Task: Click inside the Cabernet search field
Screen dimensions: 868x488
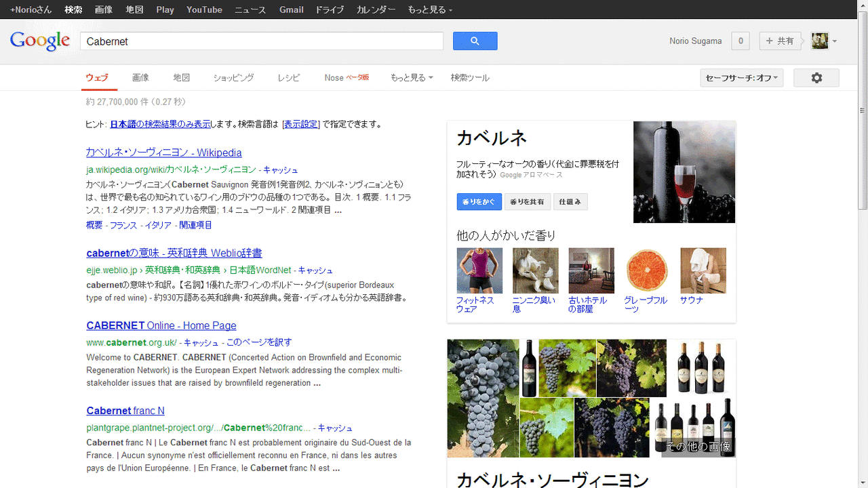Action: [262, 41]
